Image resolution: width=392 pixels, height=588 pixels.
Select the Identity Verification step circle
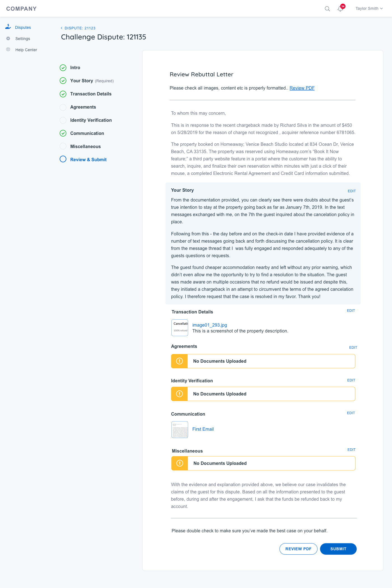coord(63,120)
